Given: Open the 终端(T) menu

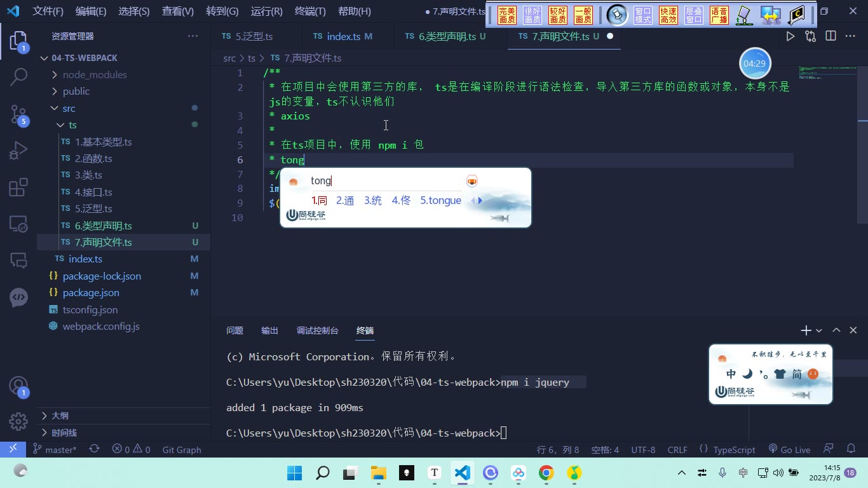Looking at the screenshot, I should (x=310, y=11).
